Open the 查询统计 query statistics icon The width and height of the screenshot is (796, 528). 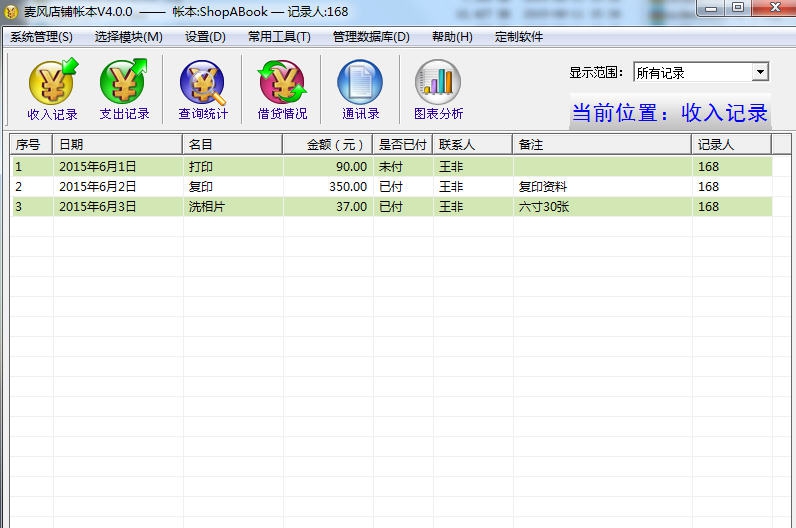coord(203,89)
